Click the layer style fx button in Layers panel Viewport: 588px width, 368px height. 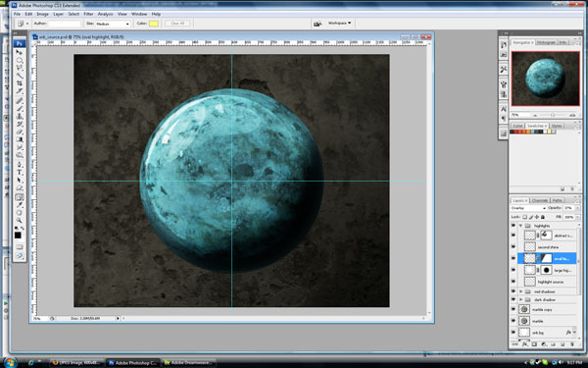coord(525,344)
